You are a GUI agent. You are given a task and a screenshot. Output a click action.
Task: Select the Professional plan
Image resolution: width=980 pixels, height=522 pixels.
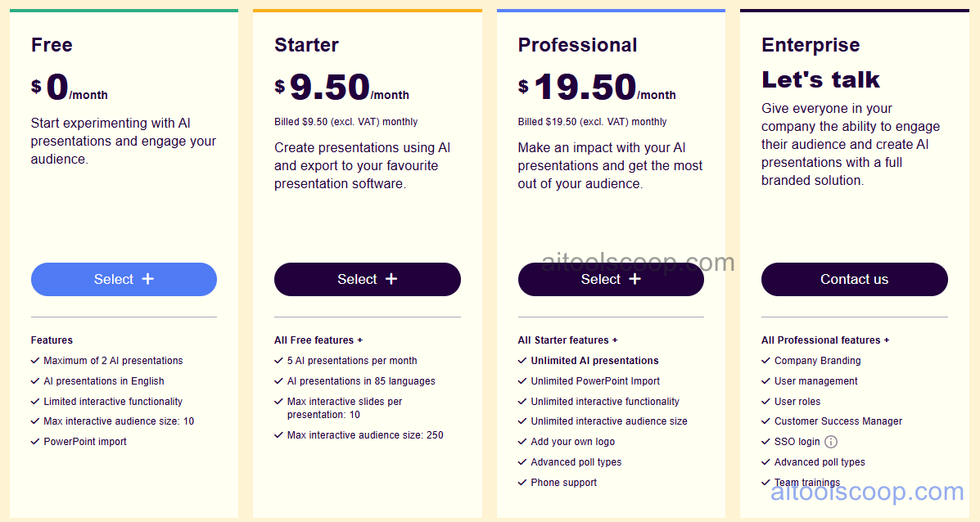click(611, 279)
